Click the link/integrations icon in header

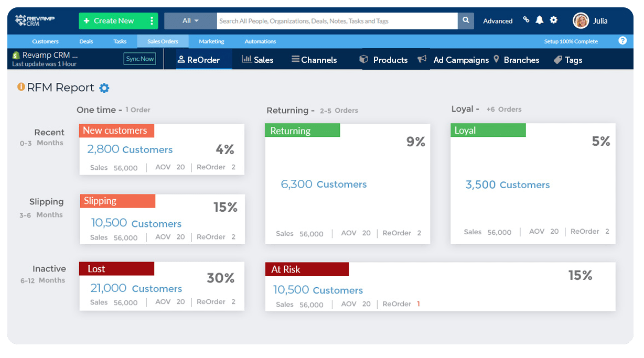[526, 20]
